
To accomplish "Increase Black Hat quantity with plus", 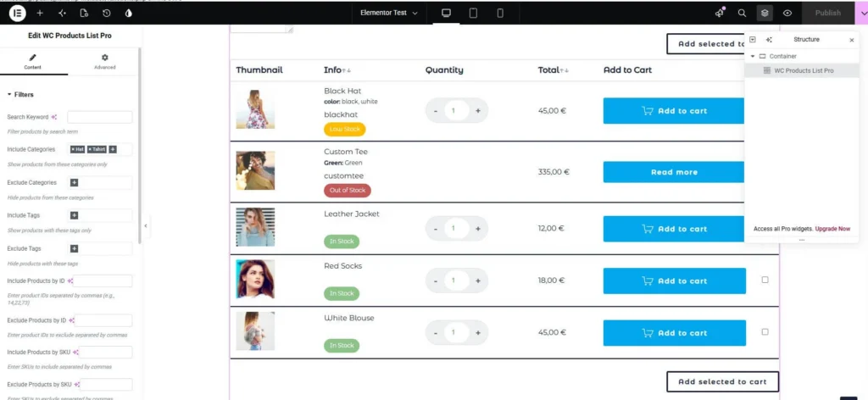I will pyautogui.click(x=478, y=111).
